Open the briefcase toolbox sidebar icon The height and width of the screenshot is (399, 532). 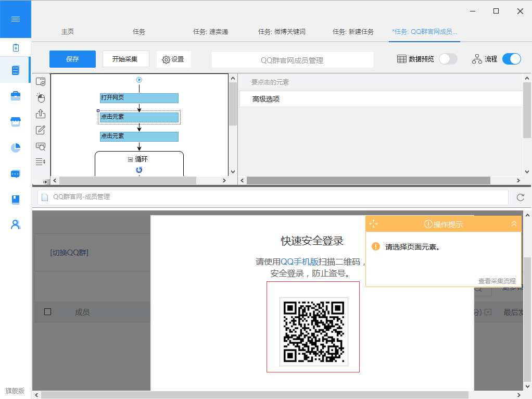[16, 96]
